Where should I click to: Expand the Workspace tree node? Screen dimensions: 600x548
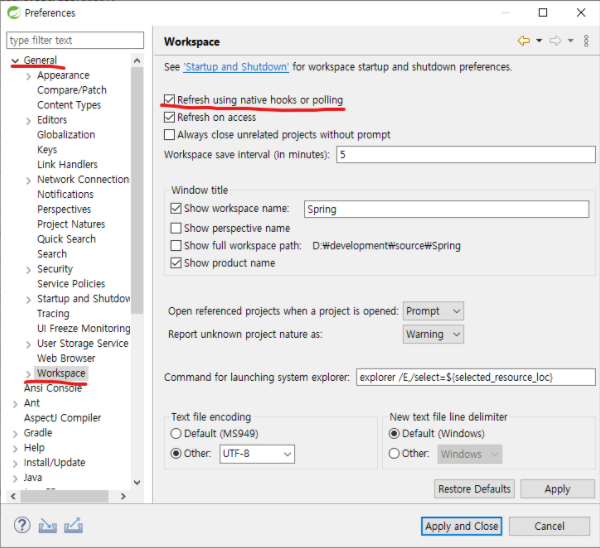tap(28, 374)
